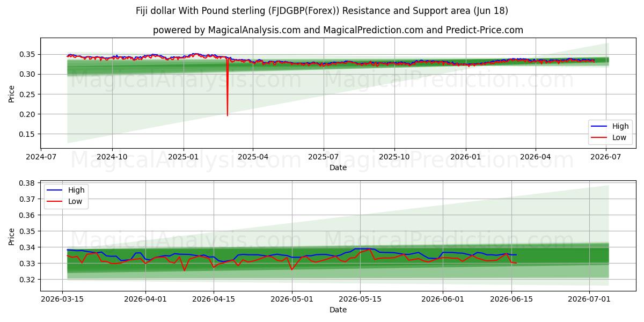Click the '0.36' price label on bottom chart
This screenshot has height=322, width=644.
(x=28, y=215)
